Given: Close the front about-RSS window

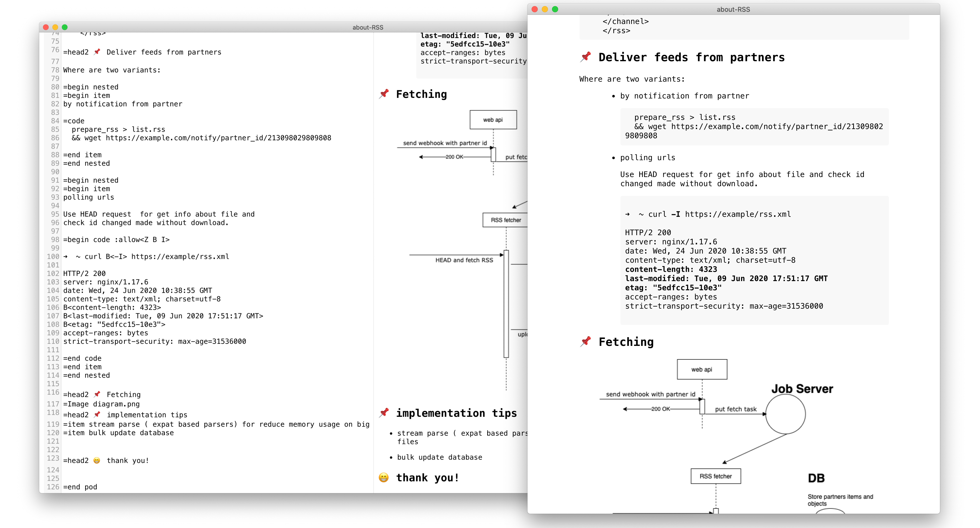Looking at the screenshot, I should tap(534, 9).
